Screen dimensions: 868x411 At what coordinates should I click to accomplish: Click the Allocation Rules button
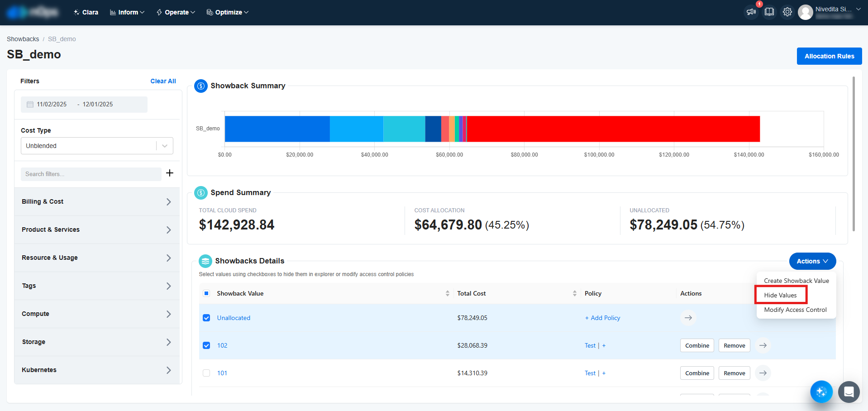[829, 56]
